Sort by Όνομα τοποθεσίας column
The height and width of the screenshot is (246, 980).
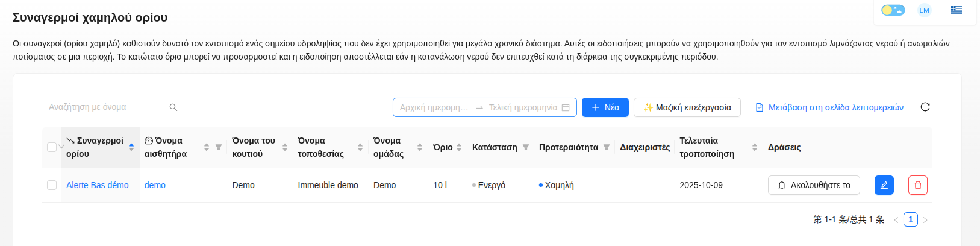[x=360, y=147]
